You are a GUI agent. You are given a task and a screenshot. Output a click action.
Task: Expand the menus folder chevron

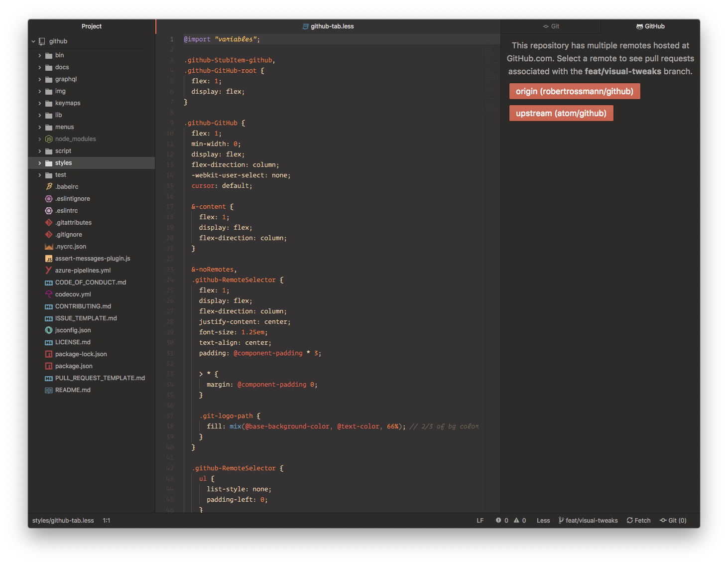40,127
